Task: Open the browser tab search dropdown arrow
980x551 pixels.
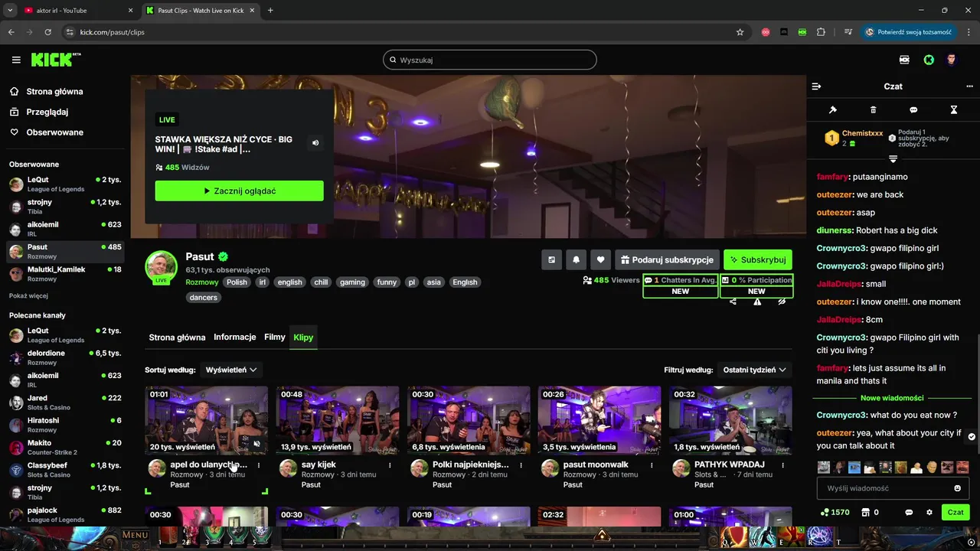Action: (x=10, y=11)
